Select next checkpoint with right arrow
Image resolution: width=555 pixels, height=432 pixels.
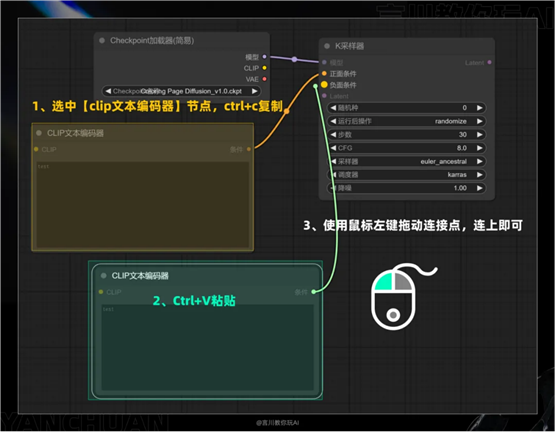pyautogui.click(x=254, y=91)
